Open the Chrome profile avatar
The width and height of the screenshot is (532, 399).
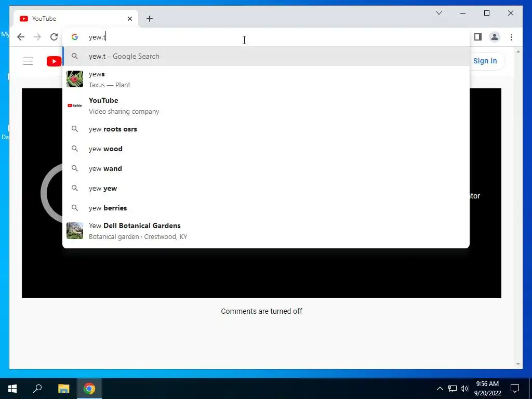[495, 37]
